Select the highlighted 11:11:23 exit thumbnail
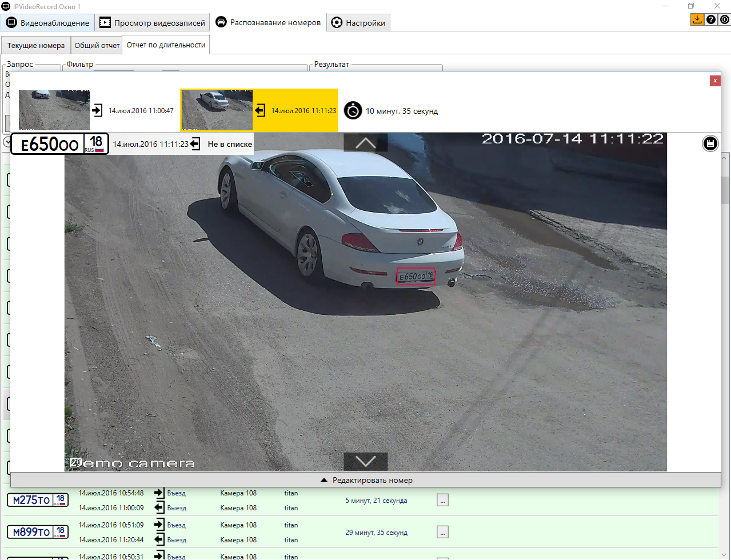The image size is (731, 560). pyautogui.click(x=217, y=110)
